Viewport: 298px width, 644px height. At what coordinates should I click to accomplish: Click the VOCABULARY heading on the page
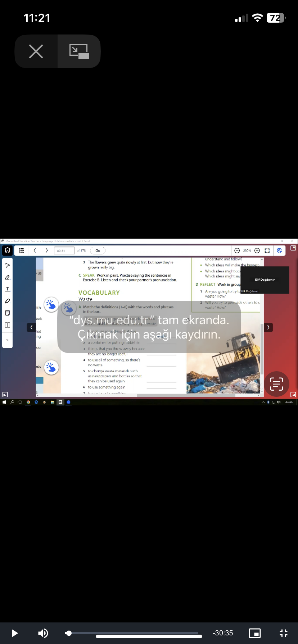tap(99, 293)
